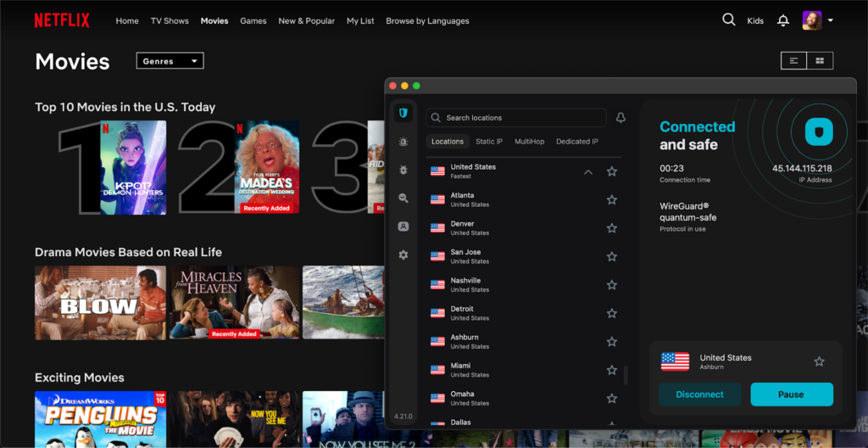
Task: Open Madea's Destination Wedding poster
Action: 267,167
